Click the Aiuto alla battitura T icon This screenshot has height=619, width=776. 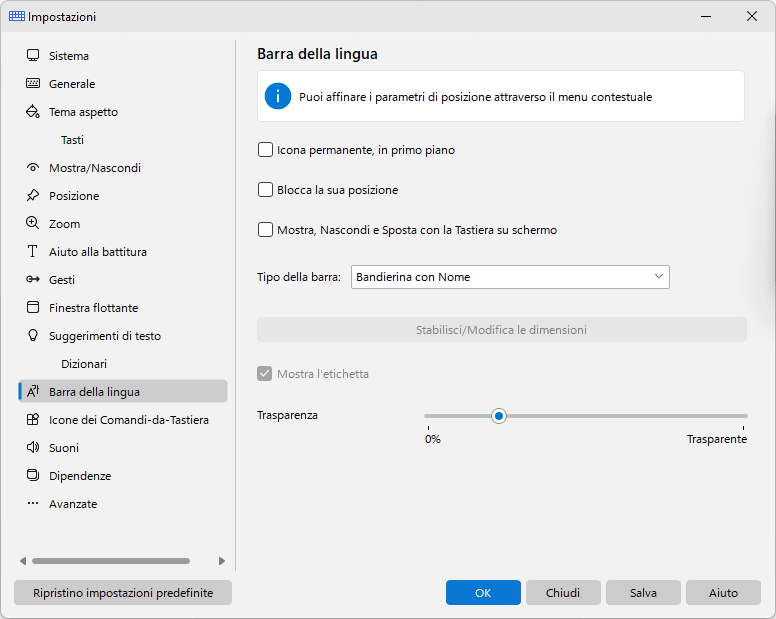pos(33,251)
